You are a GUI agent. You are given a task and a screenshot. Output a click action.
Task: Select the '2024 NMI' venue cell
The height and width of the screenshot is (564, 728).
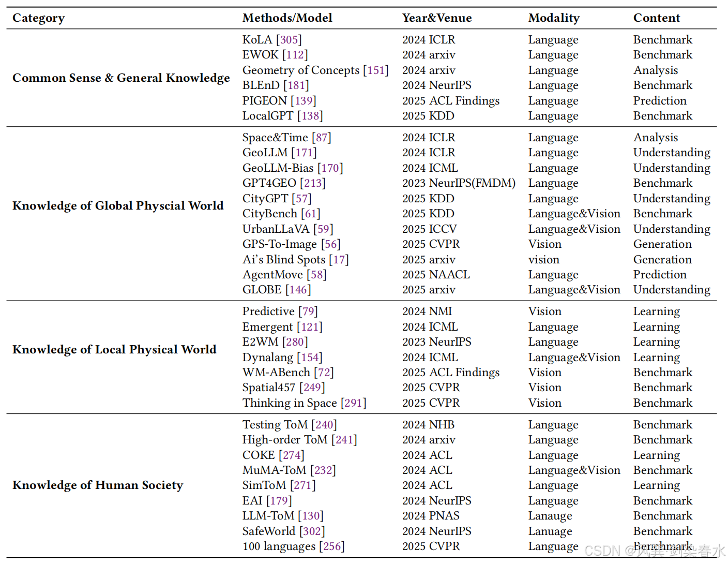(x=427, y=311)
